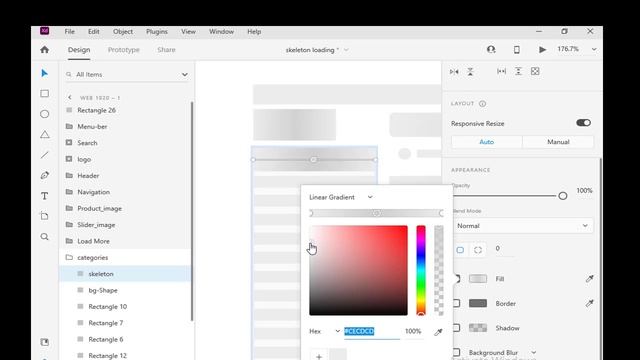640x360 pixels.
Task: Select the Ellipse tool
Action: (x=44, y=114)
